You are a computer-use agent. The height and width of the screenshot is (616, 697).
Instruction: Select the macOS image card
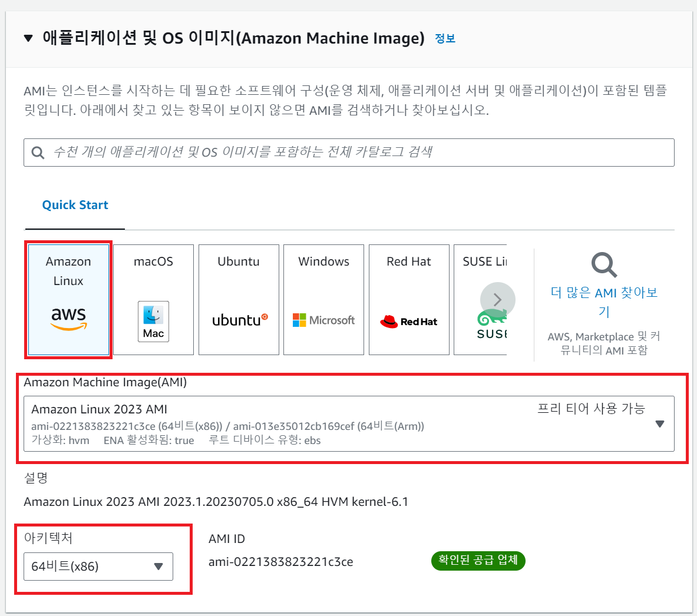coord(153,300)
